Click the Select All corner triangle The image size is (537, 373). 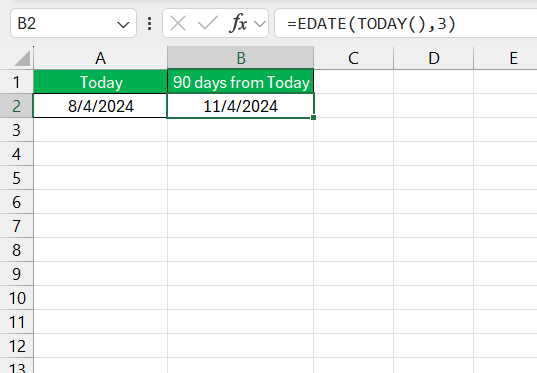tap(22, 58)
